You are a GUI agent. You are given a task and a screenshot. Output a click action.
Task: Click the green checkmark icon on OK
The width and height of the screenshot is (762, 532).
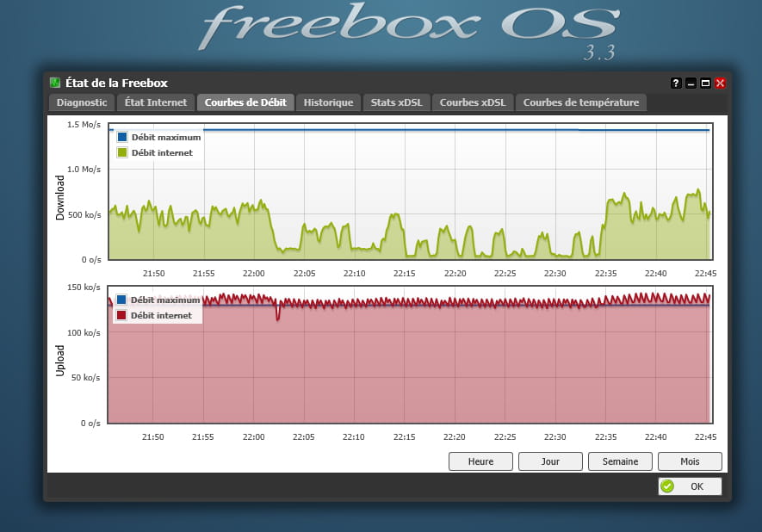pos(667,486)
